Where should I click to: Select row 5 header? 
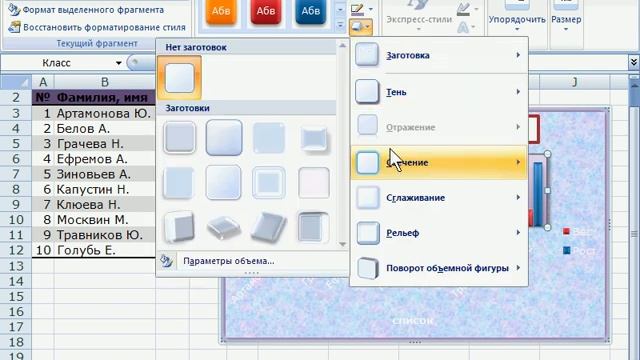tap(16, 144)
